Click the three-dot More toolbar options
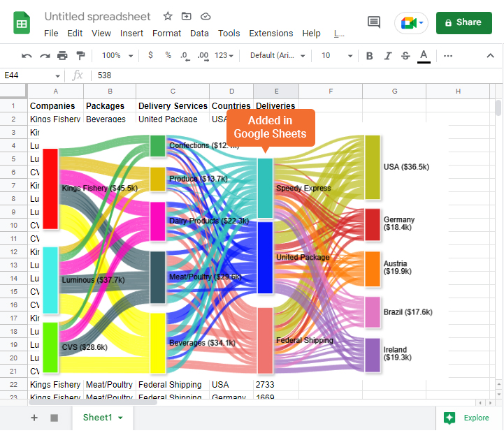Screen dimensions: 504x440 (448, 56)
